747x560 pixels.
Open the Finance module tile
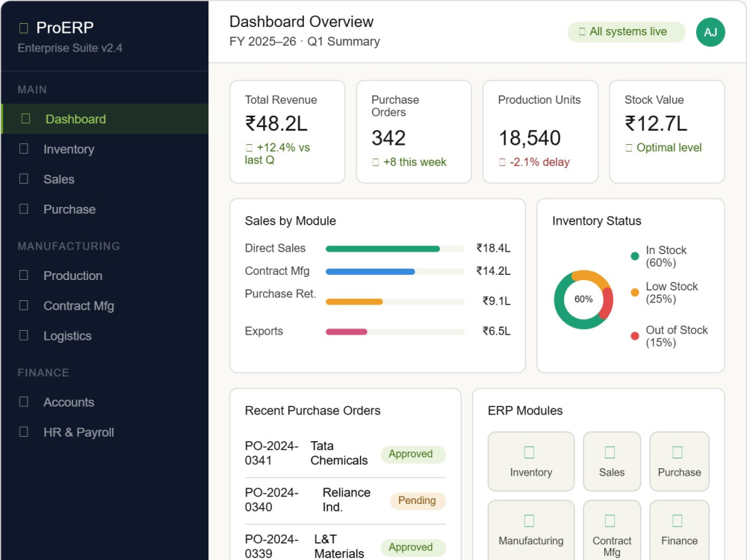point(679,530)
